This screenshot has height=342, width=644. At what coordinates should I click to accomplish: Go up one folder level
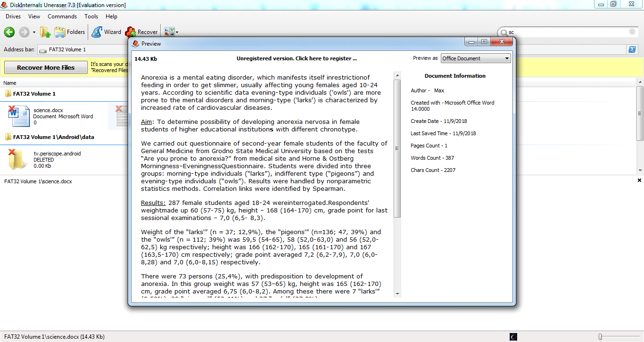(45, 32)
